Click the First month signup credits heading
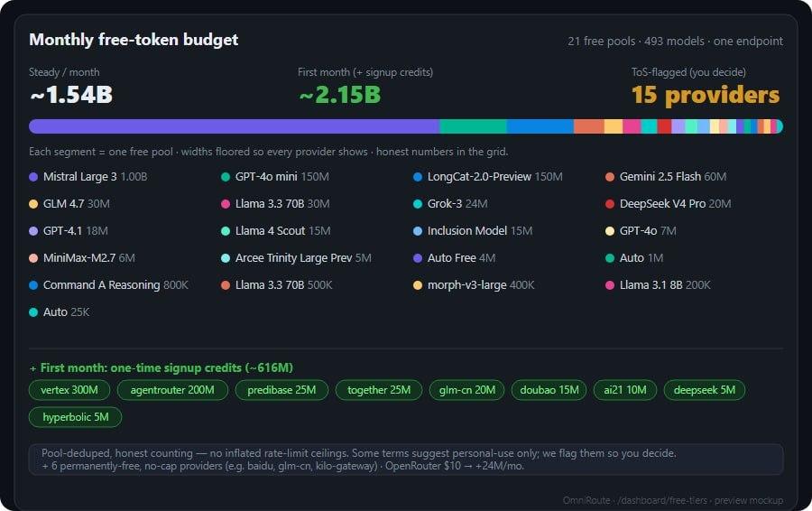Viewport: 812px width, 511px height. point(161,368)
